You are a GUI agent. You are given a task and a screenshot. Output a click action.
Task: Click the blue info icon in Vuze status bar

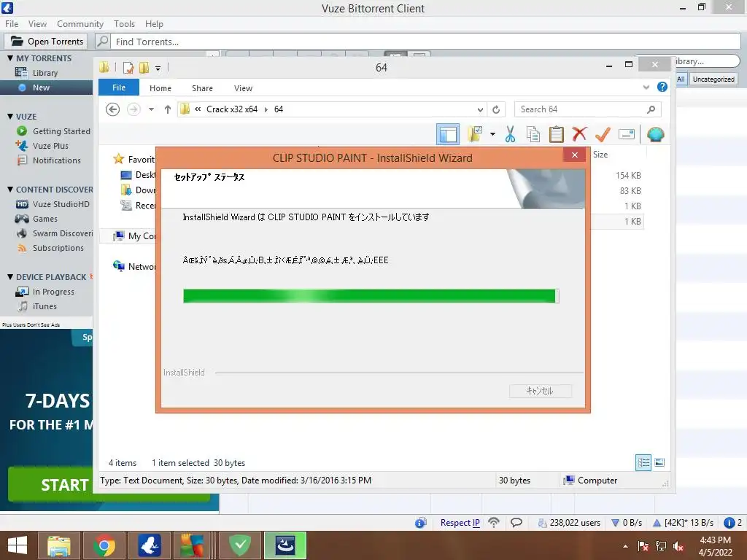pos(729,523)
